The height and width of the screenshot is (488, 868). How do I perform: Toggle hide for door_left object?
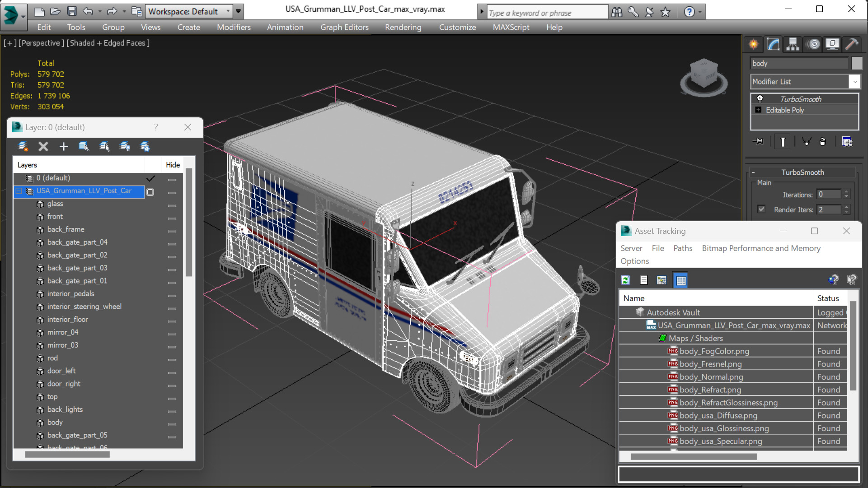click(x=172, y=372)
